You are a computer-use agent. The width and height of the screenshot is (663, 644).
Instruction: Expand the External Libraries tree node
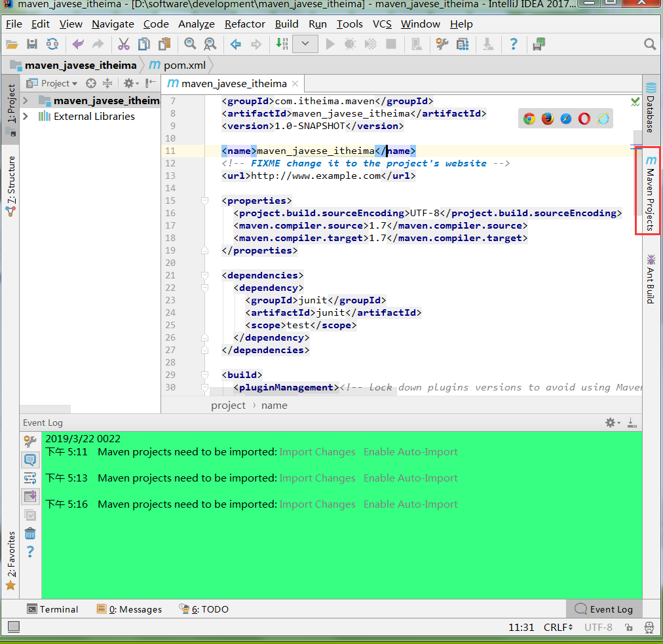26,117
